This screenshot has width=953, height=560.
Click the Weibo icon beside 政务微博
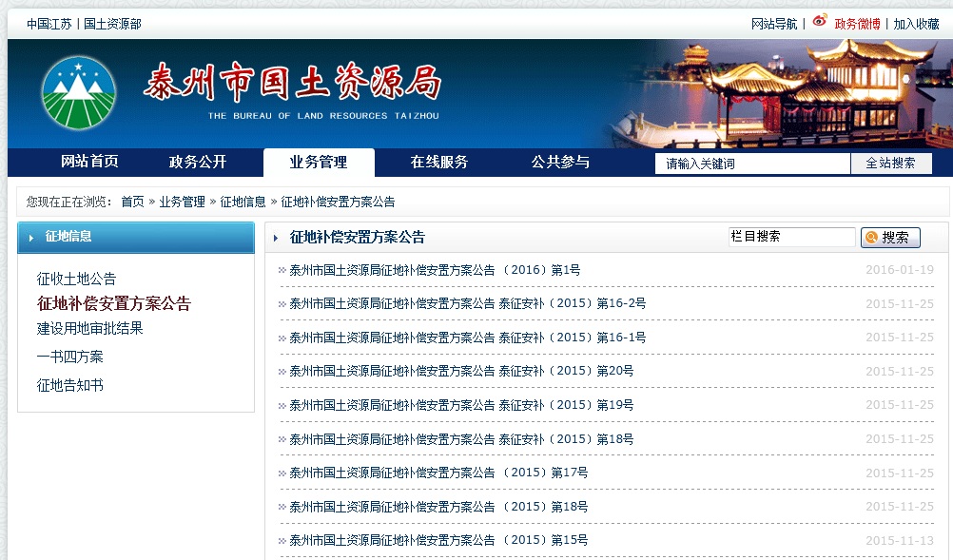point(820,21)
